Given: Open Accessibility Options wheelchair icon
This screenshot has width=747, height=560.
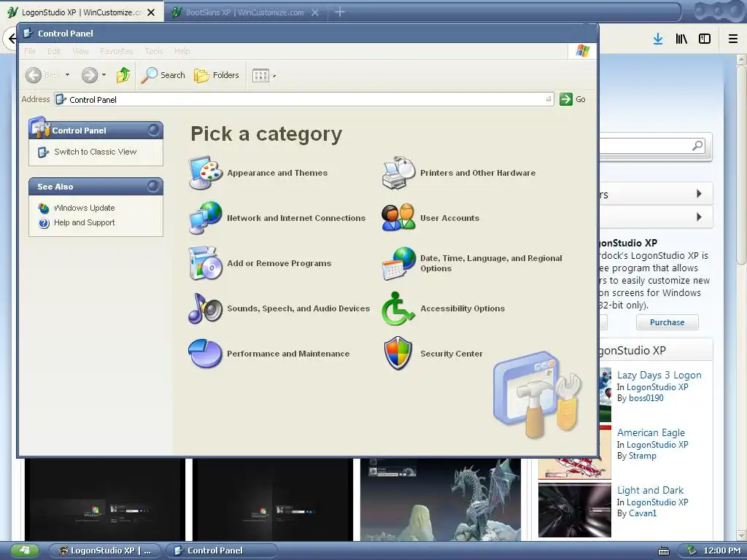Looking at the screenshot, I should [399, 308].
